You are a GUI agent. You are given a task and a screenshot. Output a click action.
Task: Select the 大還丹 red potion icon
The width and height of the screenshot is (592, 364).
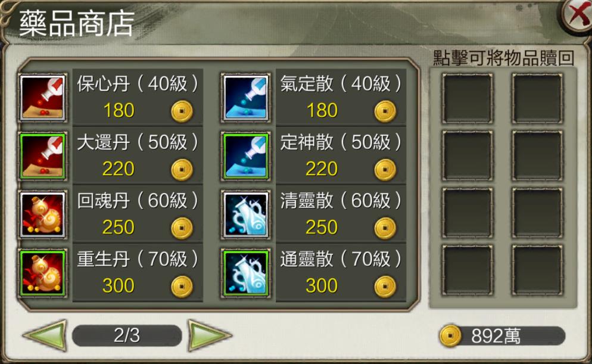point(43,156)
